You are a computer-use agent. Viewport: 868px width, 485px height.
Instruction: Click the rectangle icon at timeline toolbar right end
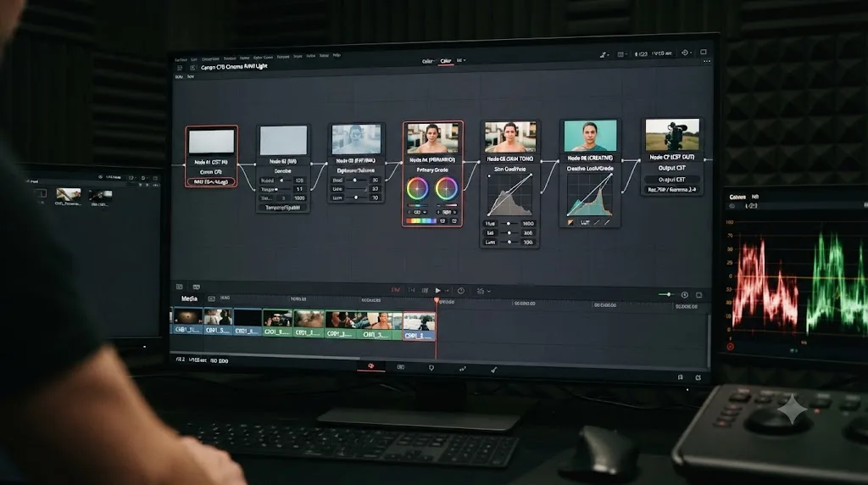[699, 295]
